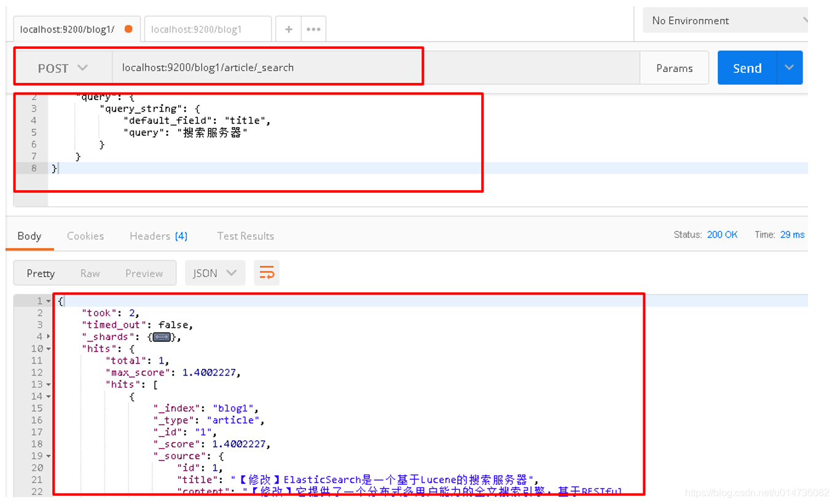Select the Pretty view mode
Viewport: 835px width, 504px height.
(41, 273)
